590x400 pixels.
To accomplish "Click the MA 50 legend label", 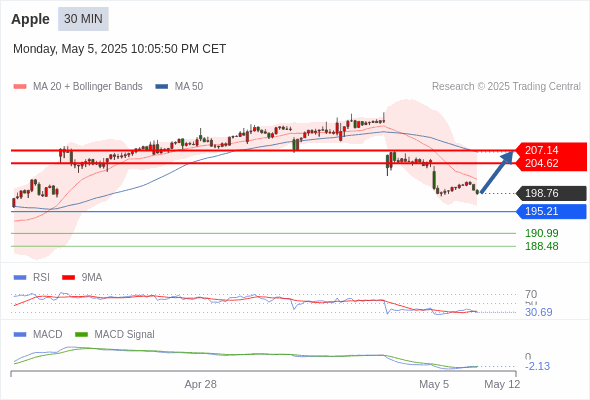I will click(x=189, y=87).
